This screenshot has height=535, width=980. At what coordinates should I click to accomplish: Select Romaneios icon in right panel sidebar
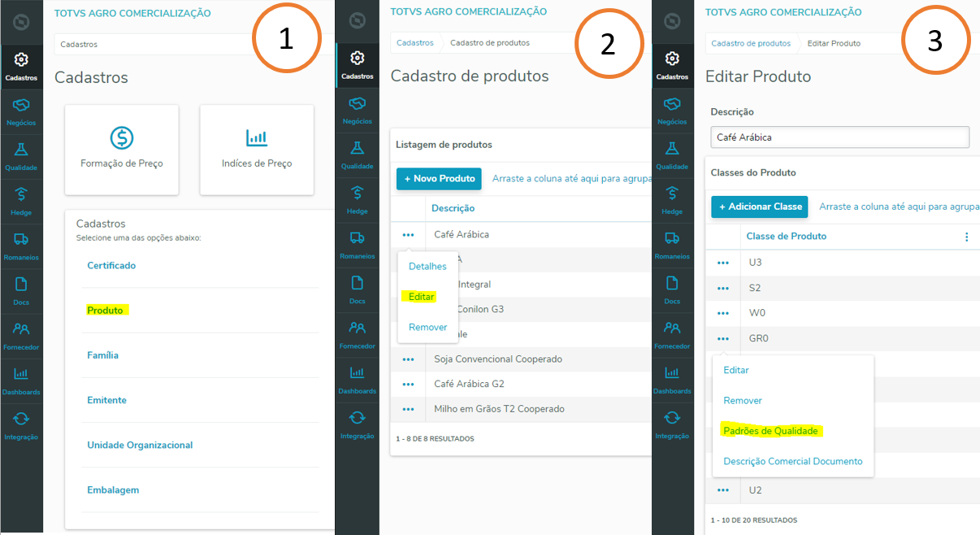click(672, 237)
